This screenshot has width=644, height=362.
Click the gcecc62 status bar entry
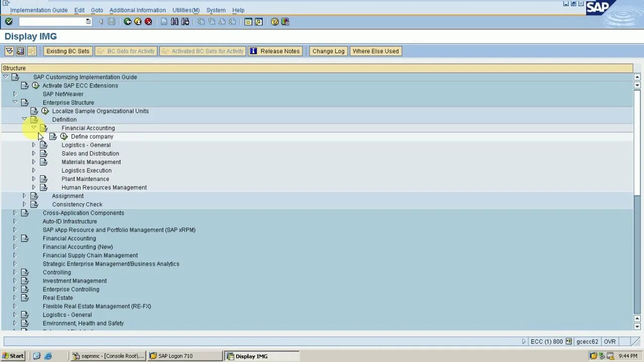[x=587, y=341]
